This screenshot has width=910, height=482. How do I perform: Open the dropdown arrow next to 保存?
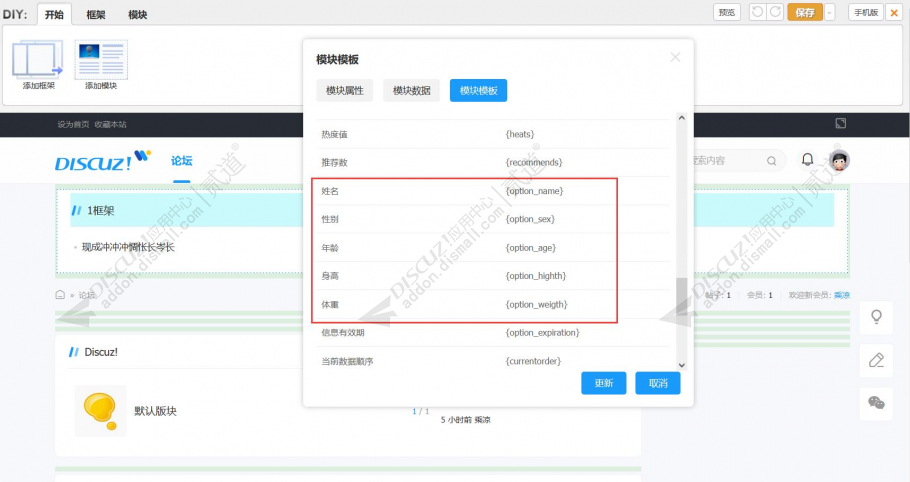[x=829, y=12]
